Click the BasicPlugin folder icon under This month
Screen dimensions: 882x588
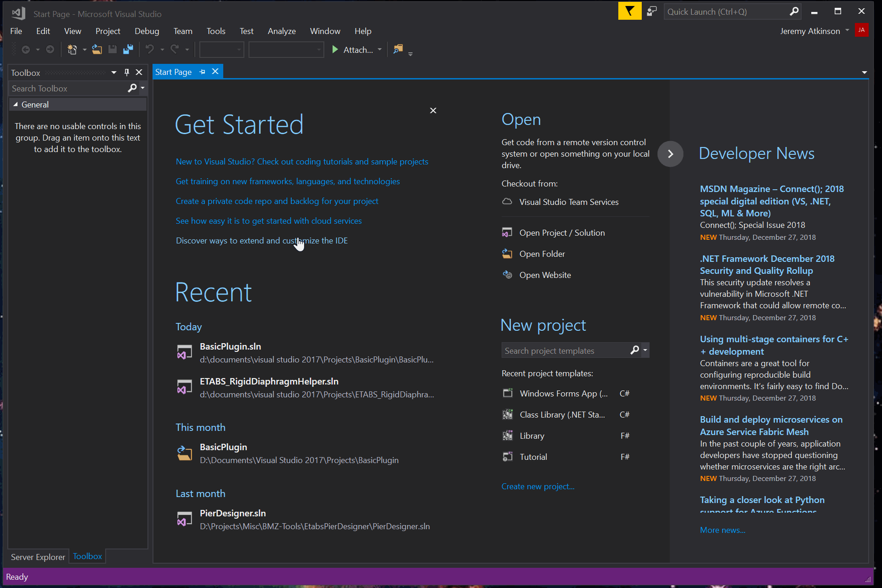tap(185, 453)
